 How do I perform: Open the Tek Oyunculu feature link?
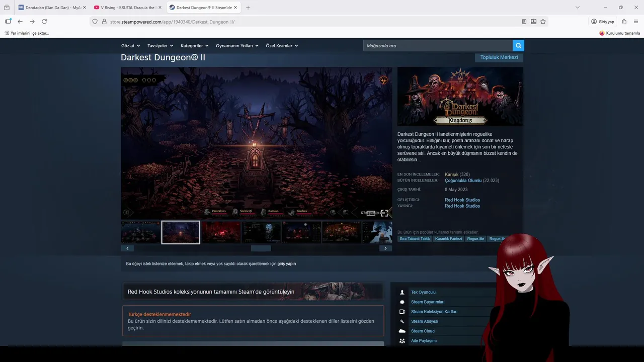tap(423, 292)
